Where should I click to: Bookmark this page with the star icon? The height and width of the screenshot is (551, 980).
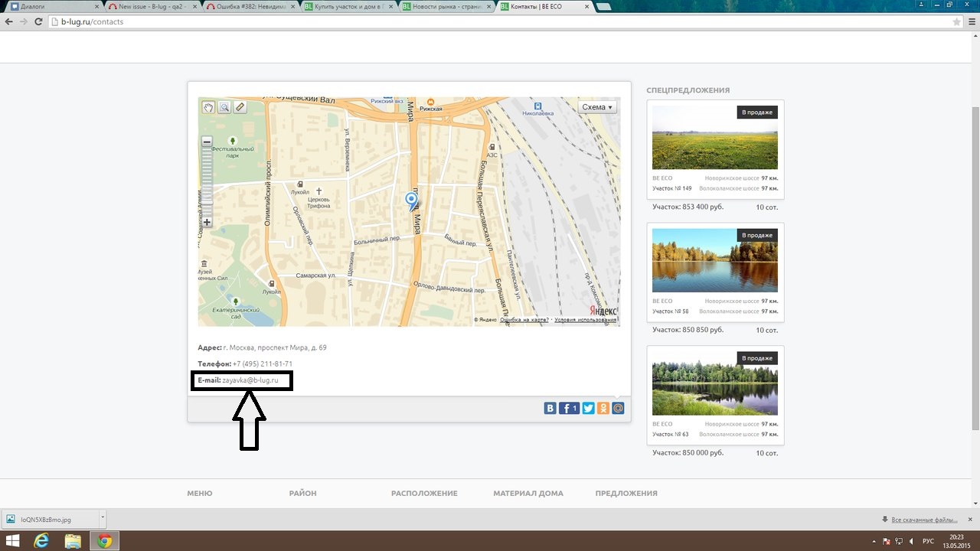coord(957,21)
